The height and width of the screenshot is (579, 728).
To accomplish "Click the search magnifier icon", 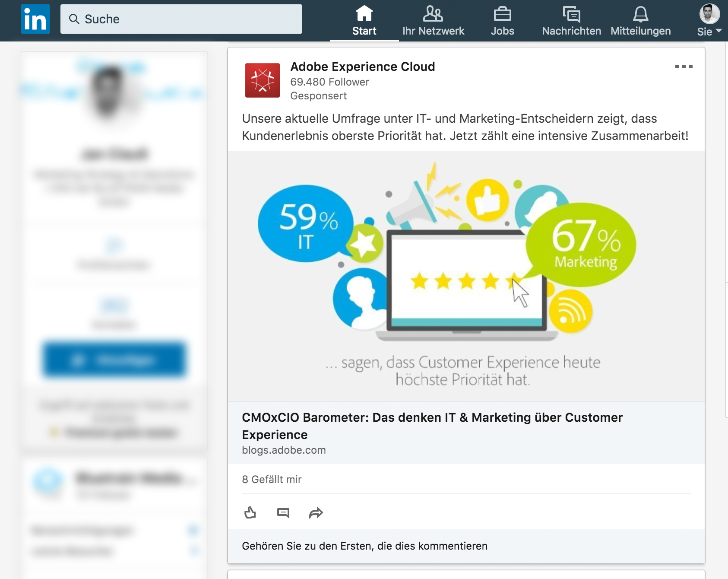I will [74, 19].
